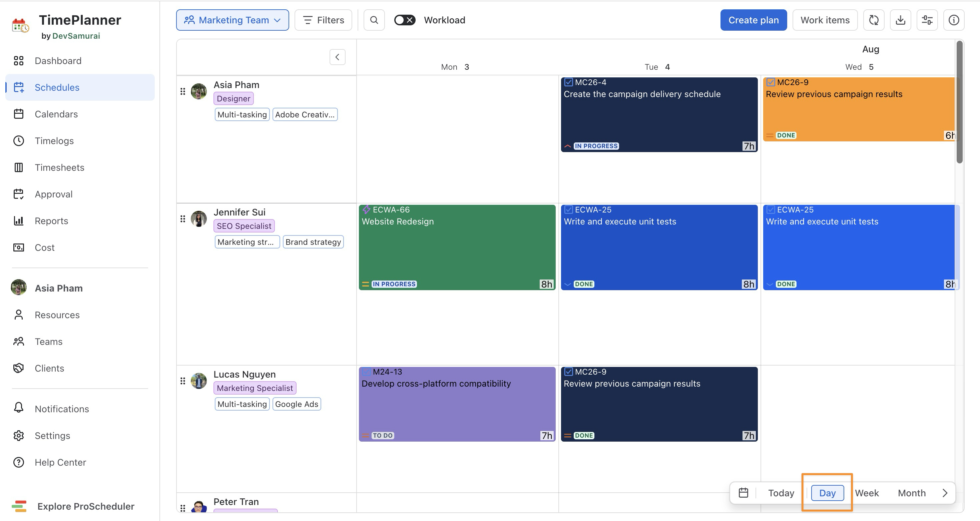The width and height of the screenshot is (980, 521).
Task: Switch to the Month view
Action: click(912, 493)
